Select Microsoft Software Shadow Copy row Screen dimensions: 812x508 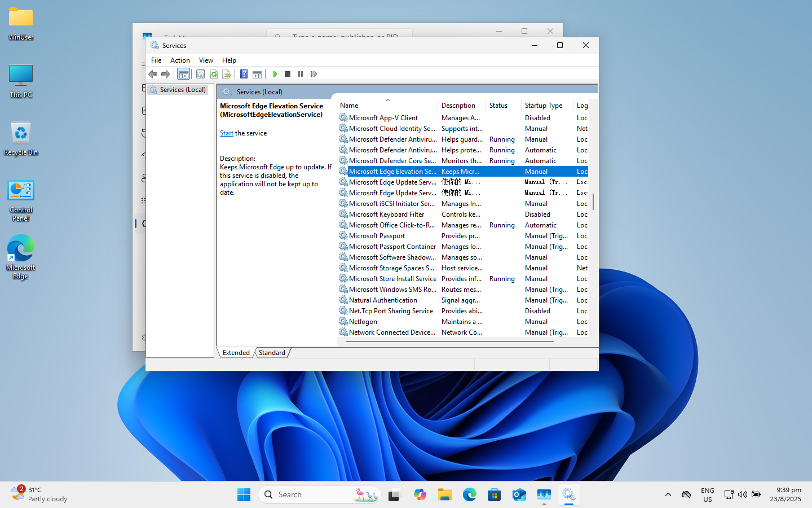[x=463, y=257]
